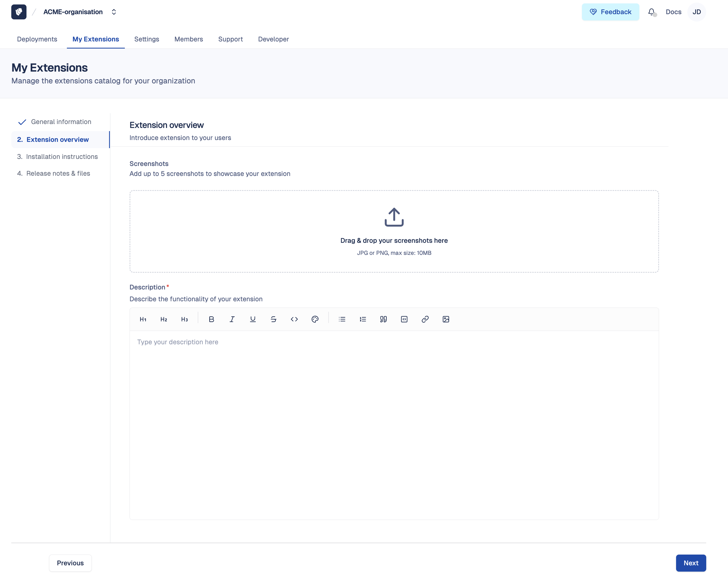Switch to the Deployments tab
Screen dimensions: 728x580
(37, 39)
